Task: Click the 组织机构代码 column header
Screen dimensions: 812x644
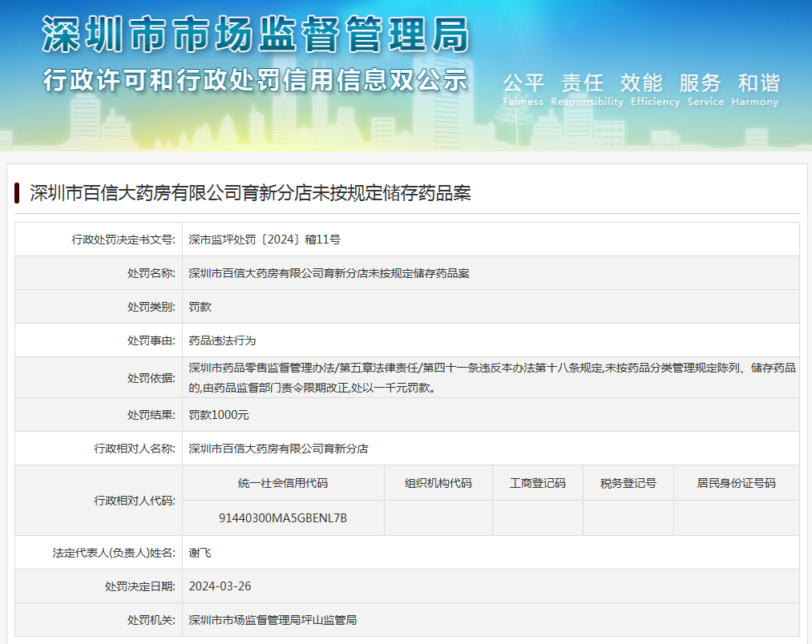Action: coord(438,483)
